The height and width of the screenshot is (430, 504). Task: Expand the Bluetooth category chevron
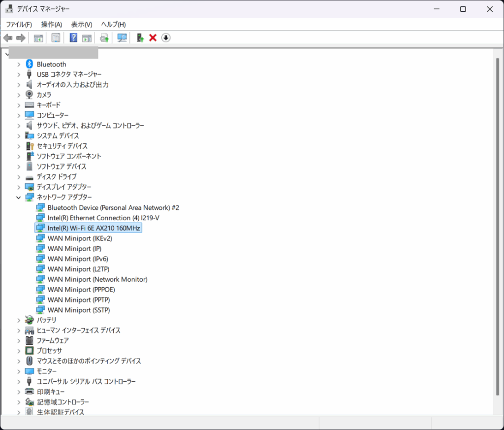click(x=19, y=65)
